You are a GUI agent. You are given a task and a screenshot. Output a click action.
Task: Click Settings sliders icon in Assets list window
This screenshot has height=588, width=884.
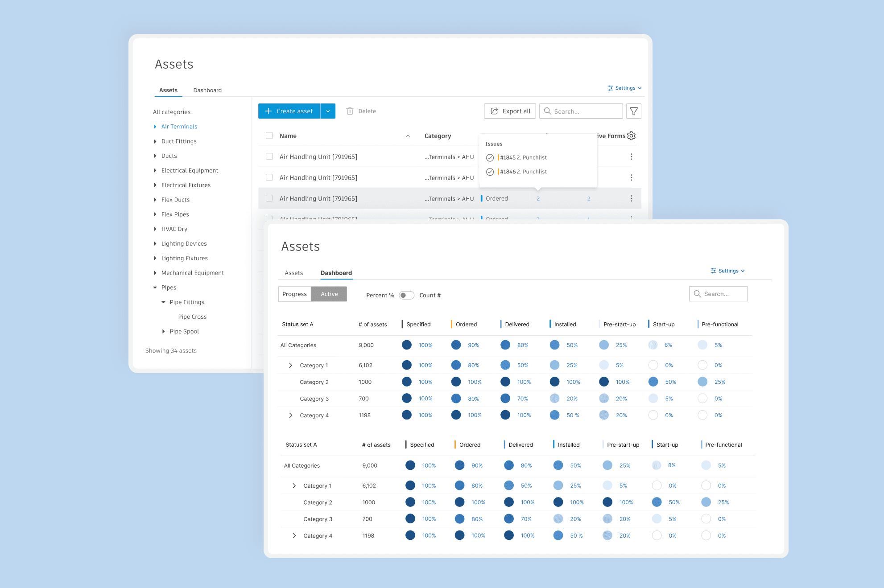(610, 88)
